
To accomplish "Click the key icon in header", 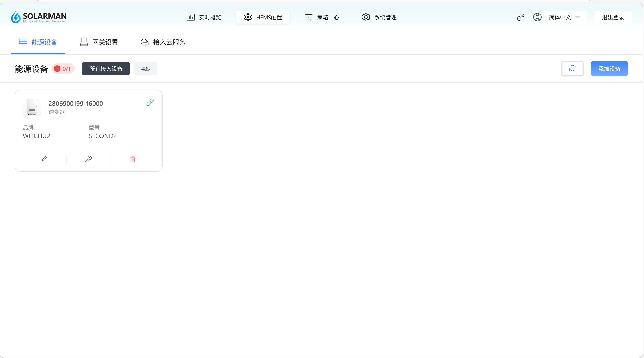I will coord(521,17).
